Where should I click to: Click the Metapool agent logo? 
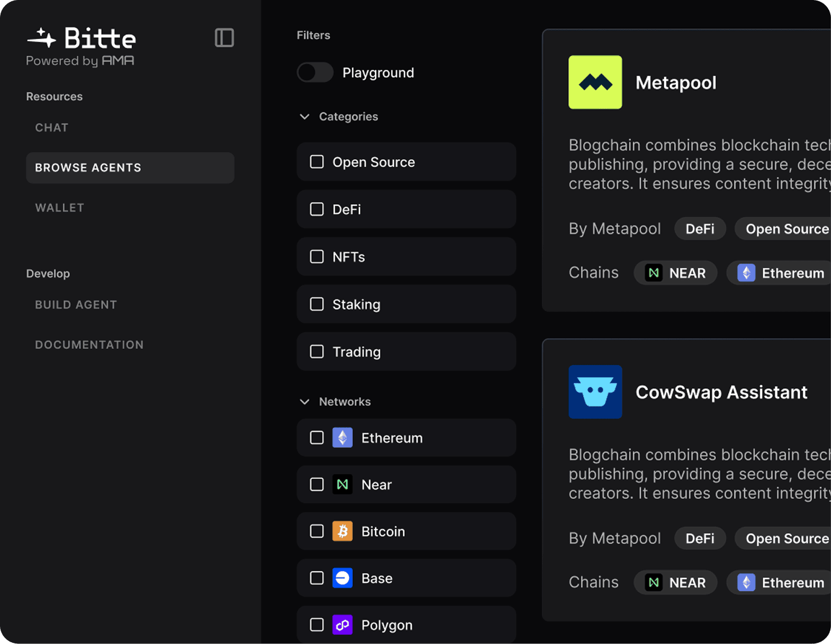pos(595,82)
